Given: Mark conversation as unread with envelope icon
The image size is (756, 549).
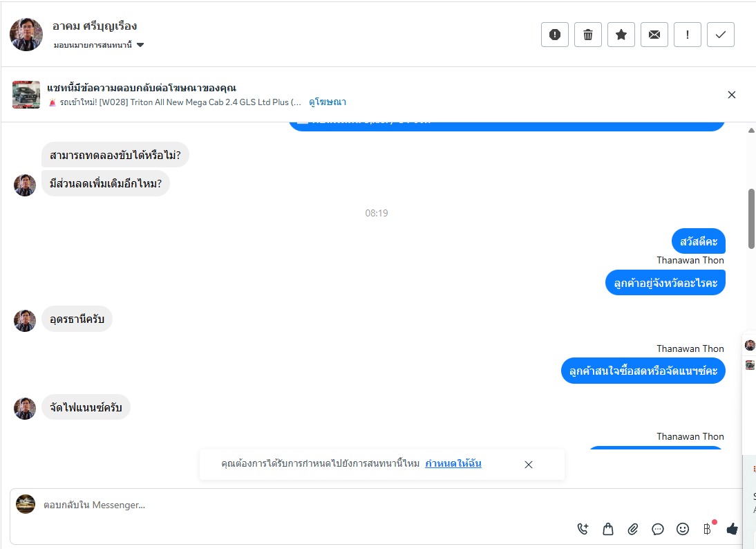Looking at the screenshot, I should [x=654, y=35].
